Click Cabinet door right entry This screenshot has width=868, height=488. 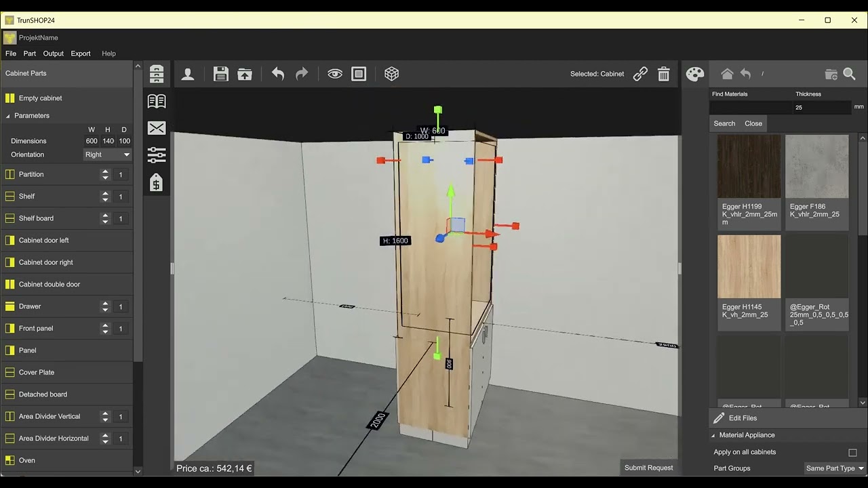coord(67,262)
